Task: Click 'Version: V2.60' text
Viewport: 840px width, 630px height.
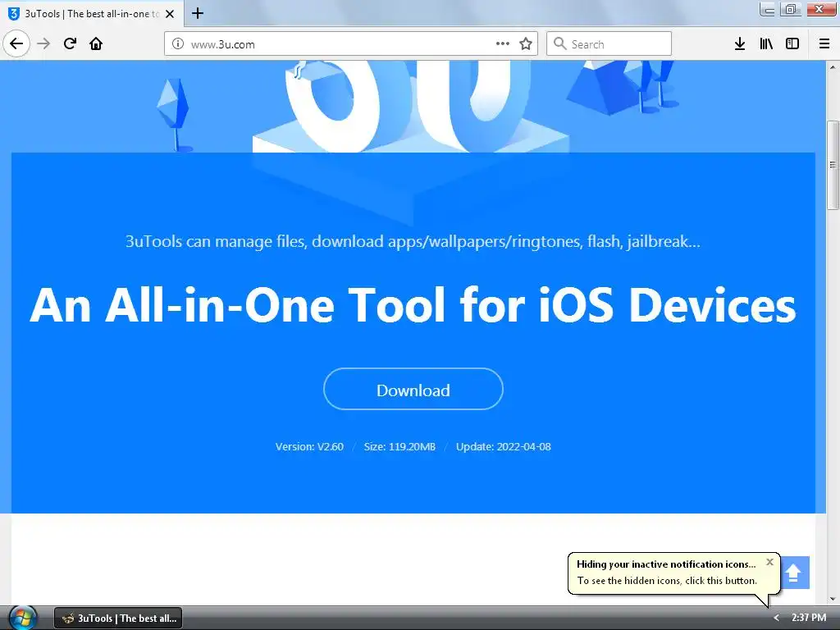Action: coord(309,447)
